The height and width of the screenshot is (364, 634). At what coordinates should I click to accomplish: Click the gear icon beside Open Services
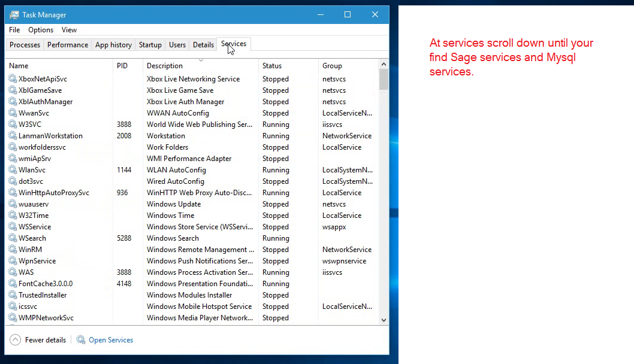pos(81,340)
